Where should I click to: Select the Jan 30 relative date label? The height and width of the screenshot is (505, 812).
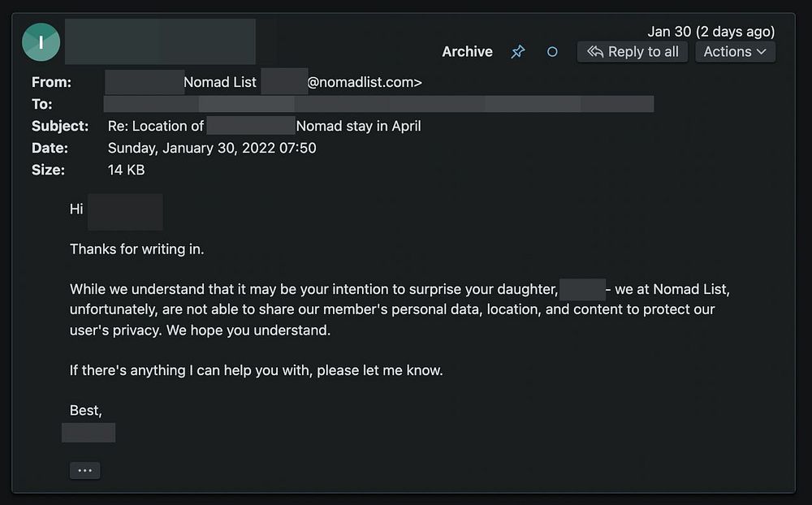710,32
